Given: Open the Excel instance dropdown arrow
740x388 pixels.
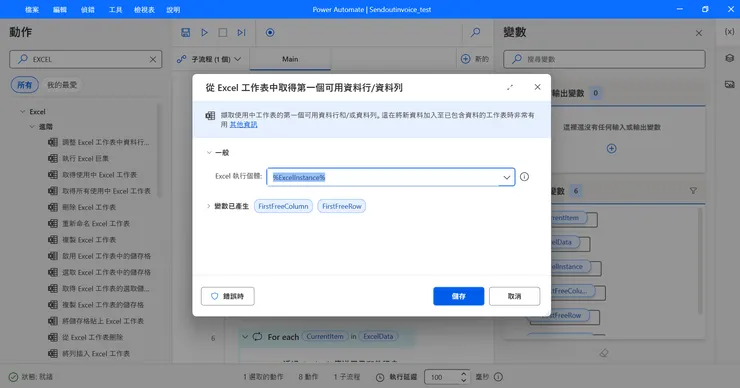Looking at the screenshot, I should (x=506, y=177).
